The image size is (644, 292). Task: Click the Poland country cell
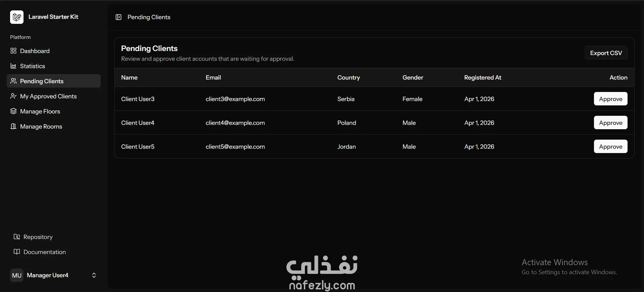click(x=347, y=123)
